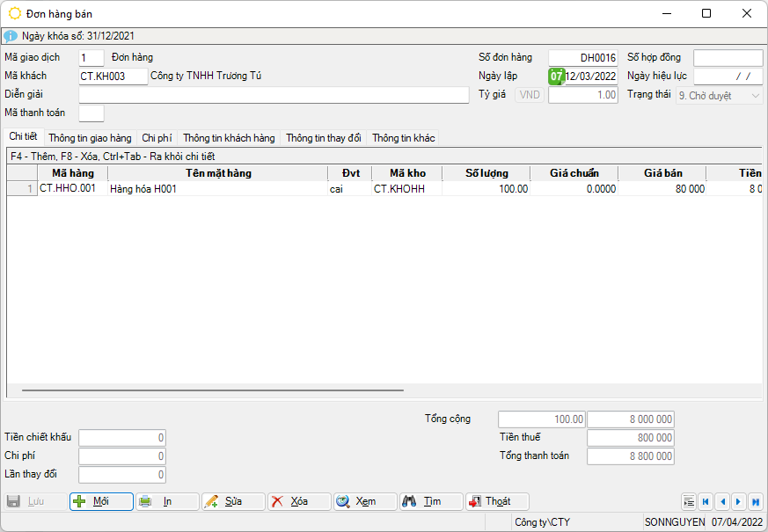Jump to the first record navigation arrow
Image resolution: width=768 pixels, height=532 pixels.
click(706, 501)
